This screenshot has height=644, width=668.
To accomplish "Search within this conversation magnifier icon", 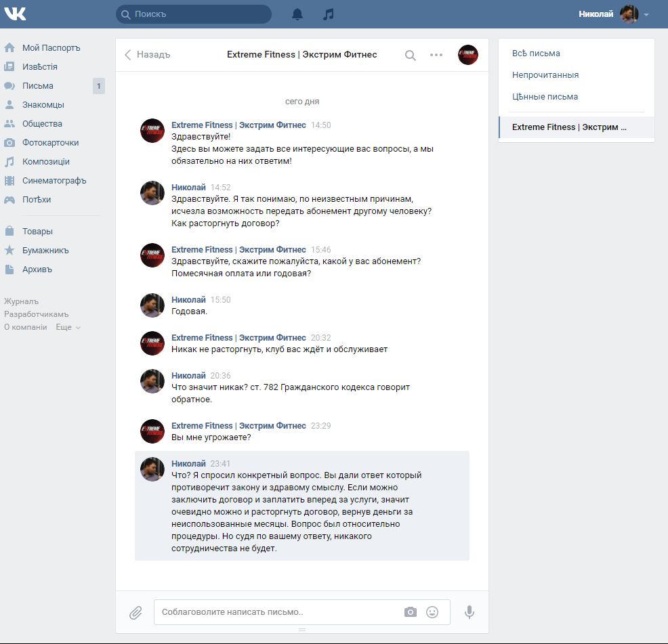I will point(411,55).
